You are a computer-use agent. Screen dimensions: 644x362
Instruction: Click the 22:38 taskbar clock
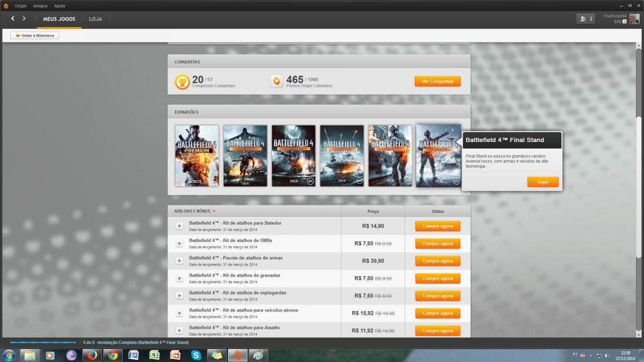(x=625, y=353)
